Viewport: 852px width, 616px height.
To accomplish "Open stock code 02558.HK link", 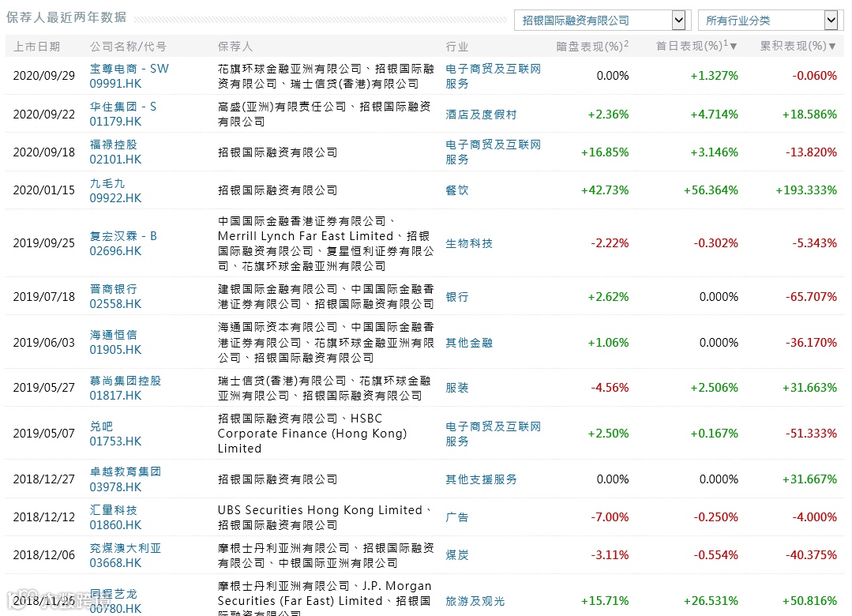I will (x=115, y=304).
